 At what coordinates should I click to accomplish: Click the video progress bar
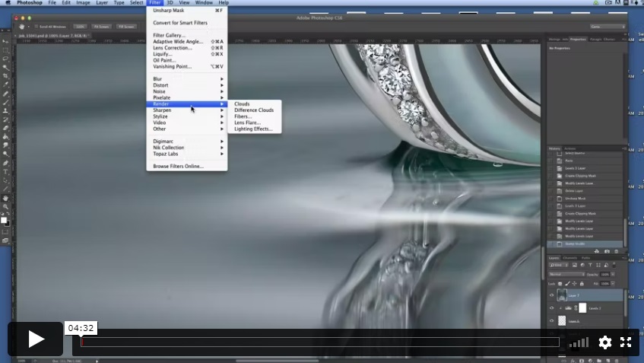click(x=320, y=342)
